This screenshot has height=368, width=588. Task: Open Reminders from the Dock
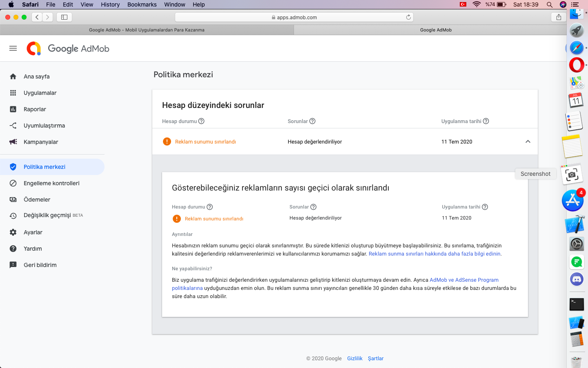click(x=574, y=122)
